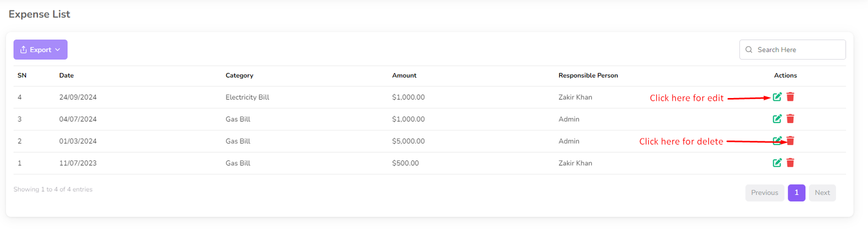The image size is (868, 247).
Task: Sort by the Responsible Person column header
Action: 588,76
